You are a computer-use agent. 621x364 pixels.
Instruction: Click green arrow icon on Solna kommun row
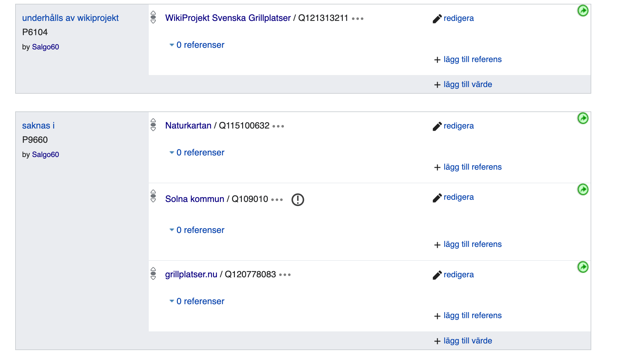[583, 190]
